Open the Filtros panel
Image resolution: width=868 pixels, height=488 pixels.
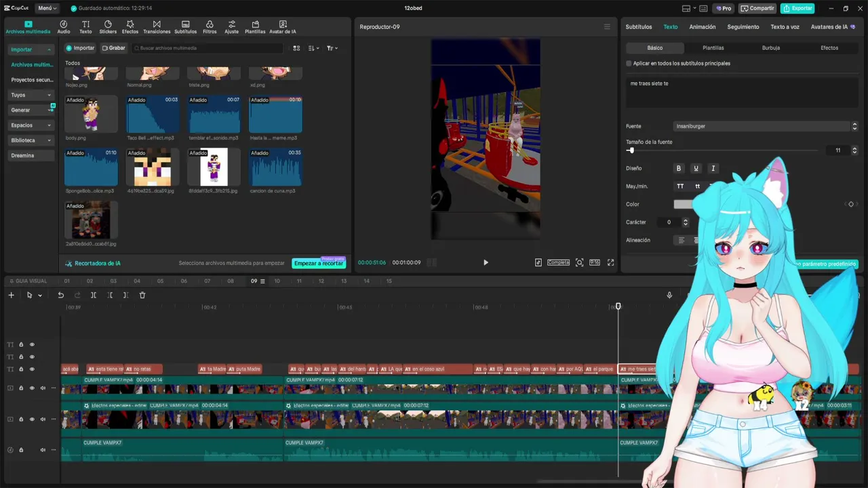pos(210,27)
